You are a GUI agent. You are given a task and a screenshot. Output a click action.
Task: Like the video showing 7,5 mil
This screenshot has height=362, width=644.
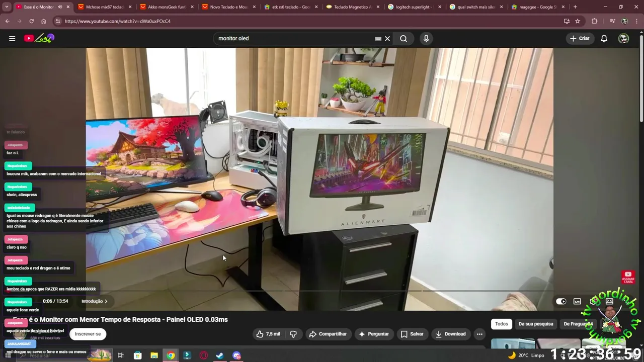coord(268,334)
